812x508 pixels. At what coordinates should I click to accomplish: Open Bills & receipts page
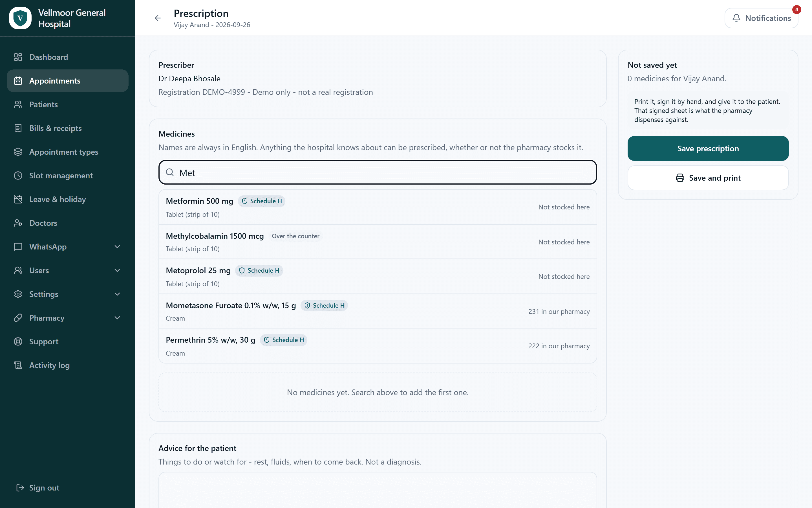click(x=67, y=128)
